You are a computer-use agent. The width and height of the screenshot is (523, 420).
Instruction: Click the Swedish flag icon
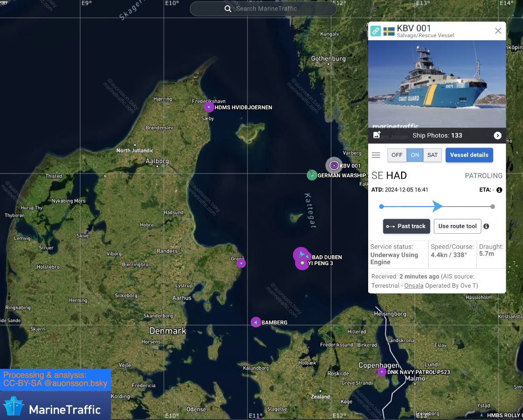pos(389,31)
